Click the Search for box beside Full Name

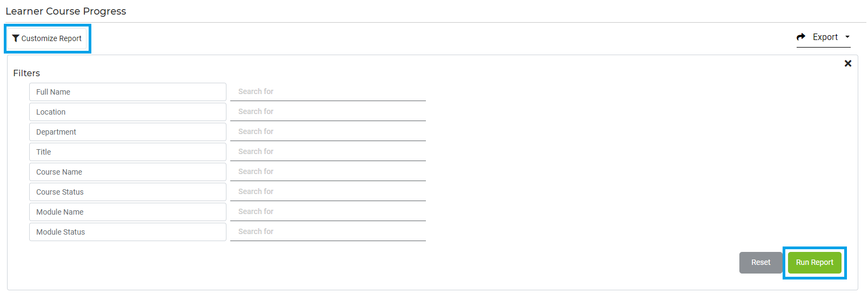(328, 92)
